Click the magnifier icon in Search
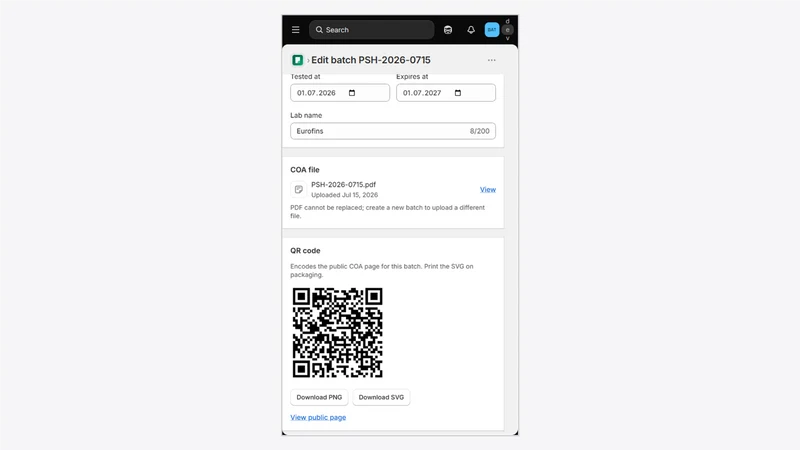This screenshot has height=450, width=800. pyautogui.click(x=319, y=30)
